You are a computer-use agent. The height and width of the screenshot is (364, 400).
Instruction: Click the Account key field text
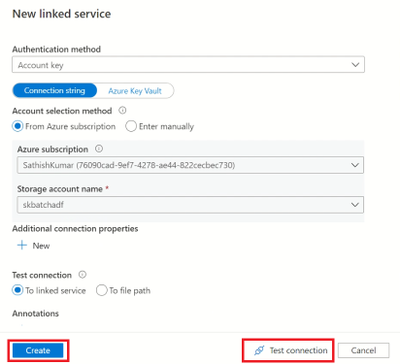coord(41,65)
